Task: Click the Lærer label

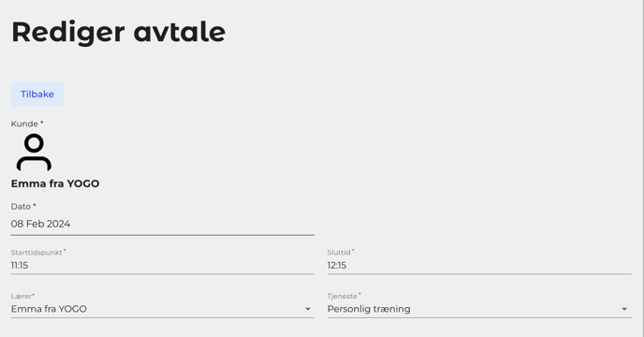Action: pos(23,296)
